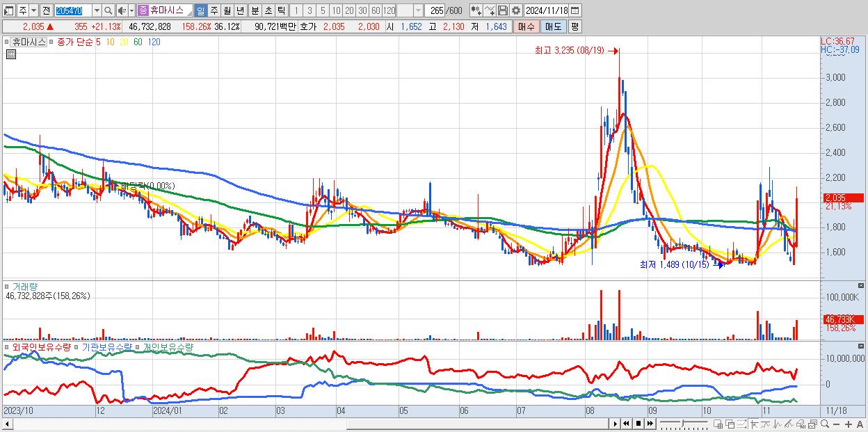Click the rewind replay button
Image resolution: width=868 pixels, height=432 pixels.
point(626,424)
